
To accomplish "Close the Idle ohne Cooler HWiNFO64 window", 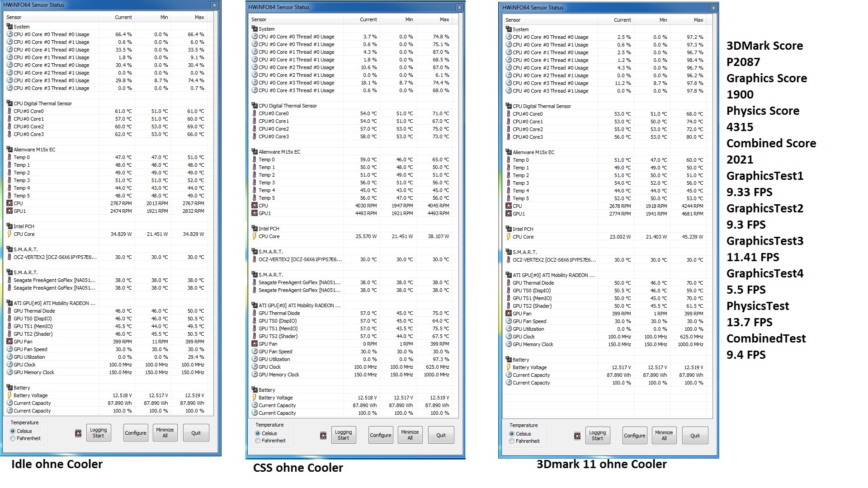I will pos(214,5).
